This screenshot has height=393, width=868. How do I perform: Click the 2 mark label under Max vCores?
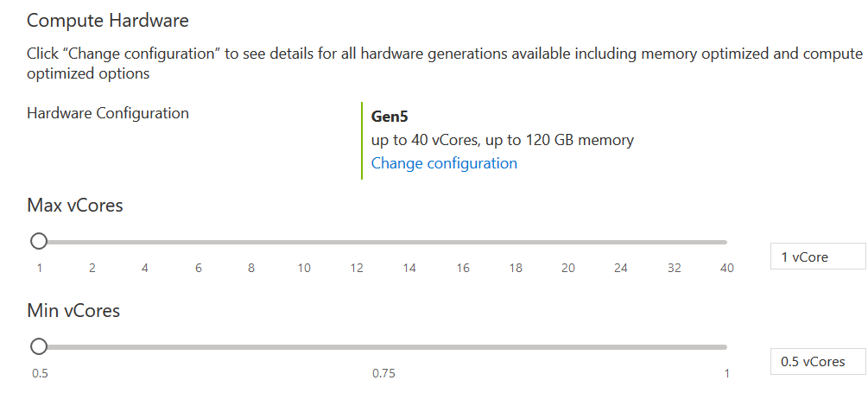[x=92, y=268]
